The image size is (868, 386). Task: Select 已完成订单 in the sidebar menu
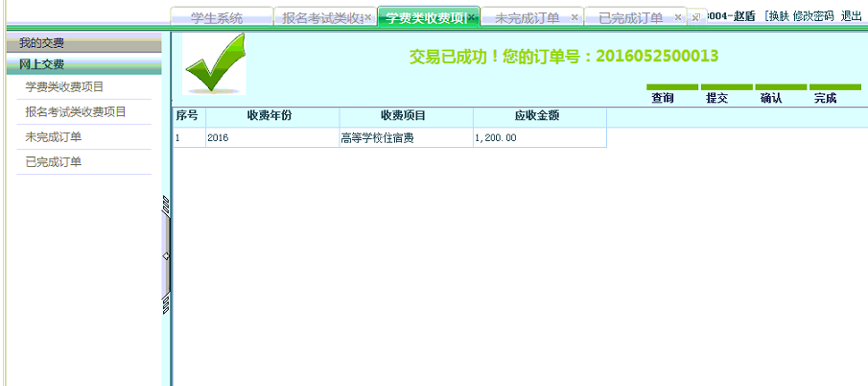(54, 162)
